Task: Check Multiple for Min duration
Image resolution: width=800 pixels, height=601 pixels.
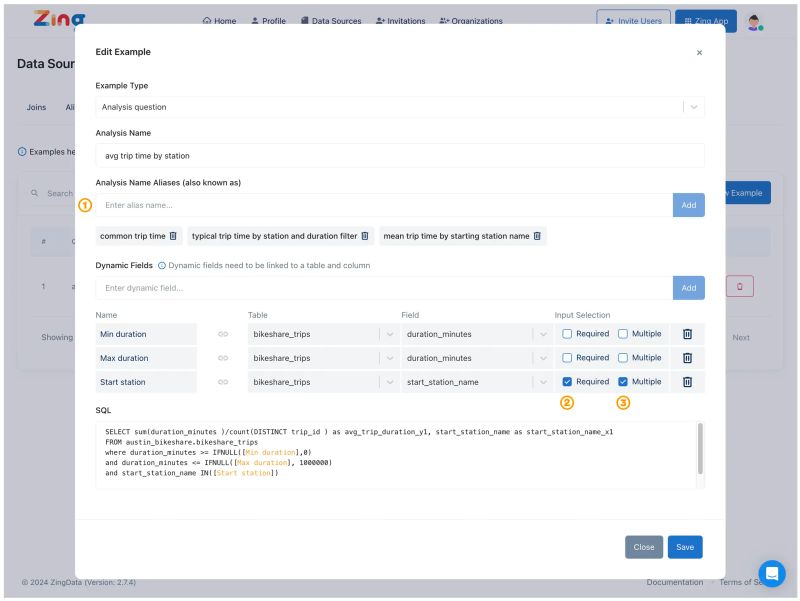Action: [x=622, y=334]
